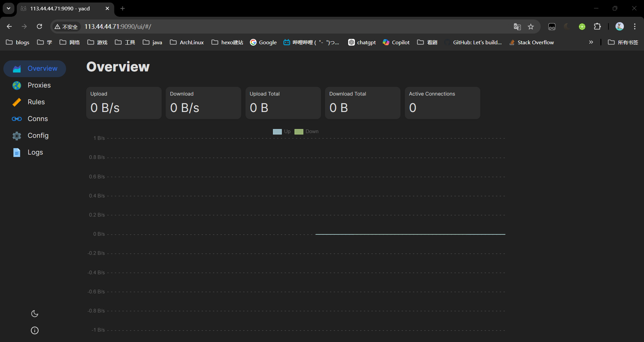Click the Upload speed card
This screenshot has width=644, height=342.
click(x=124, y=103)
